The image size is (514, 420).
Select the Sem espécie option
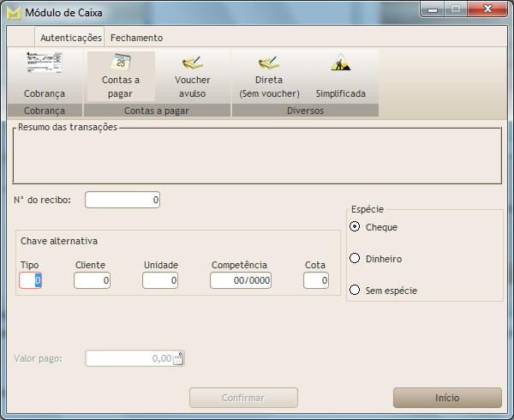355,291
